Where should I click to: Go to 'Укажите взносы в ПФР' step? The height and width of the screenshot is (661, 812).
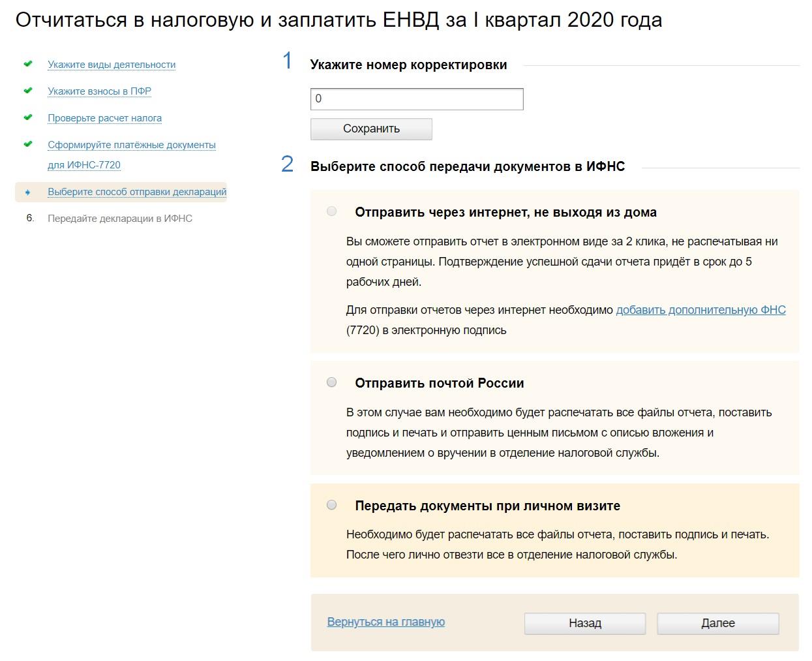point(99,91)
